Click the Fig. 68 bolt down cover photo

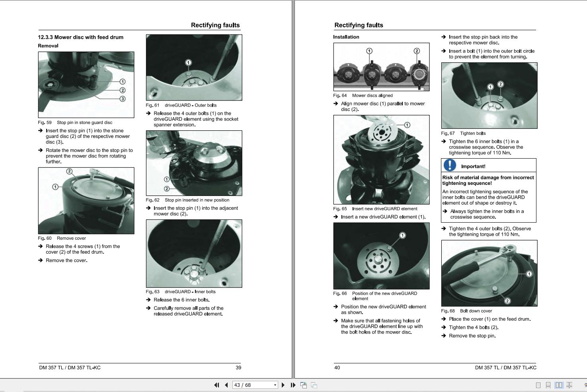tap(489, 273)
